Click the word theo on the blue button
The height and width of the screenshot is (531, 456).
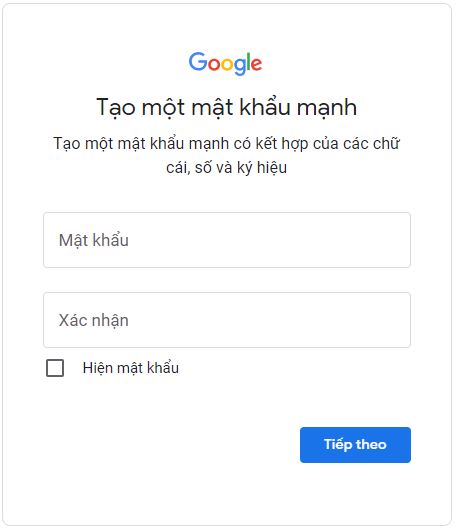pyautogui.click(x=371, y=444)
